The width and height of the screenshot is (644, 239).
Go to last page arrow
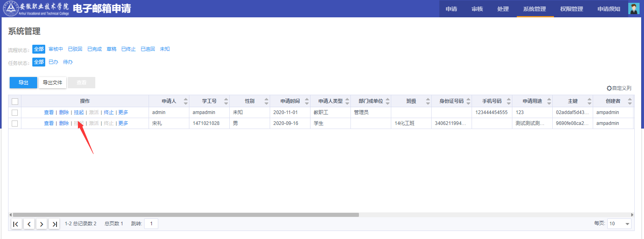[55, 224]
